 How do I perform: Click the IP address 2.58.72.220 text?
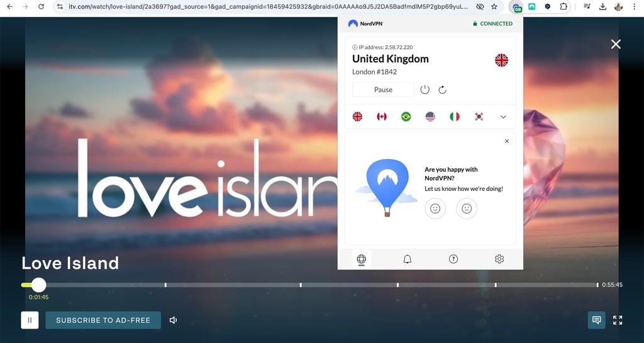(386, 47)
